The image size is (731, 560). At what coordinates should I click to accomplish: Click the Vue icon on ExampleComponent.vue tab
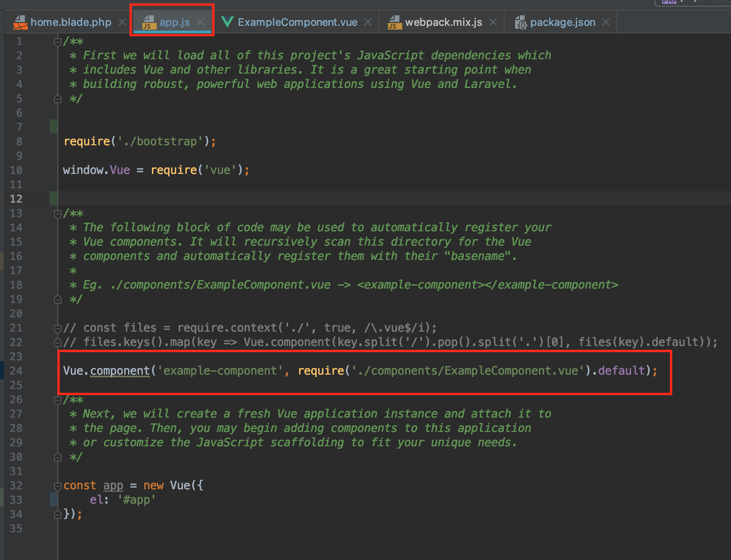click(227, 22)
